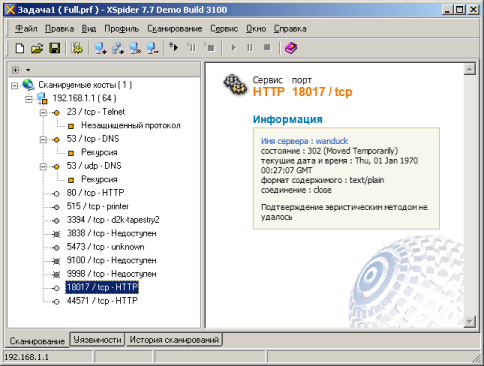Click the expand-all tree button above host list
484x366 pixels.
[x=15, y=70]
